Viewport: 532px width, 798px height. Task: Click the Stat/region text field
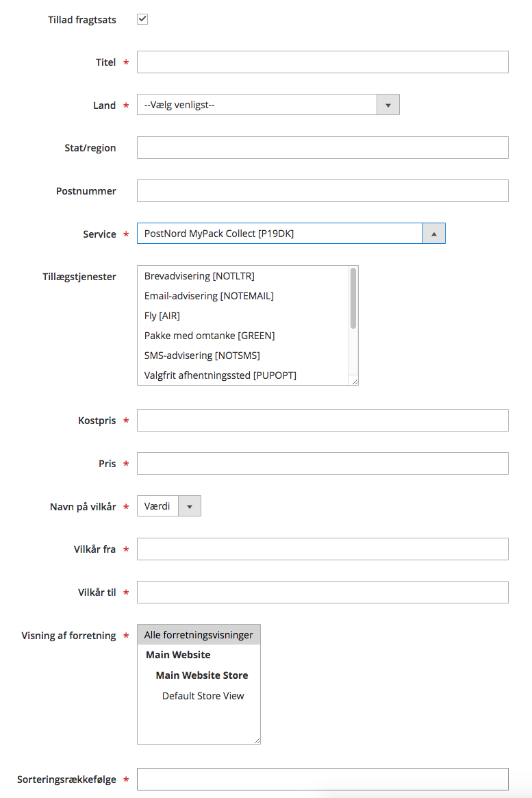coord(322,147)
